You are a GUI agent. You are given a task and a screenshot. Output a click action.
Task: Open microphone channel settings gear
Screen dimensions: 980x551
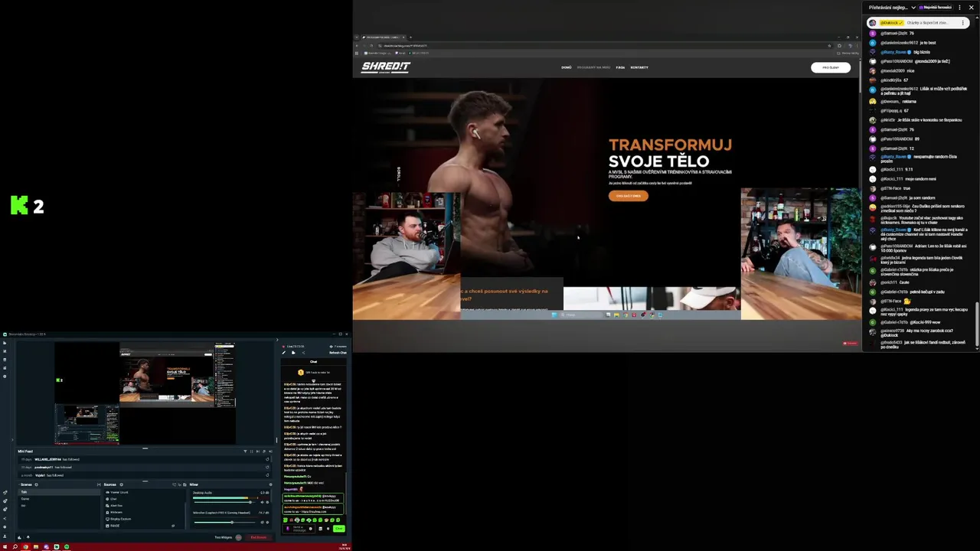click(267, 523)
